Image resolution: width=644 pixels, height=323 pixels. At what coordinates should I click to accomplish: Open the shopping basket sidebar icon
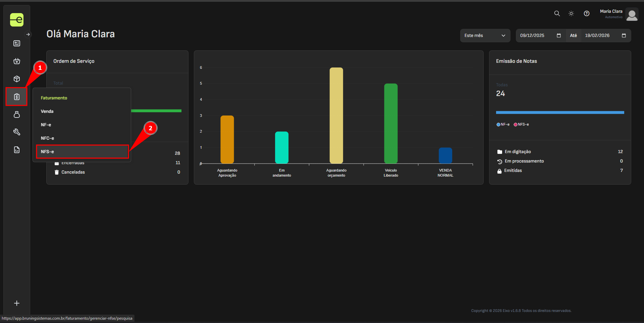click(17, 61)
